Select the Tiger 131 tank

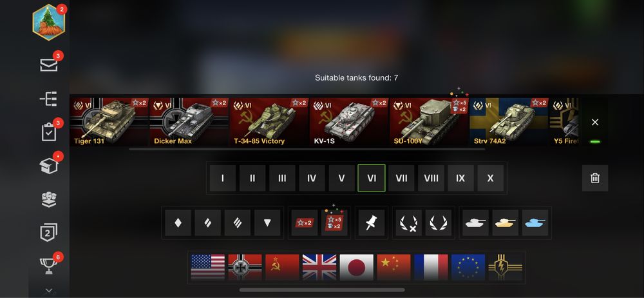pos(109,122)
